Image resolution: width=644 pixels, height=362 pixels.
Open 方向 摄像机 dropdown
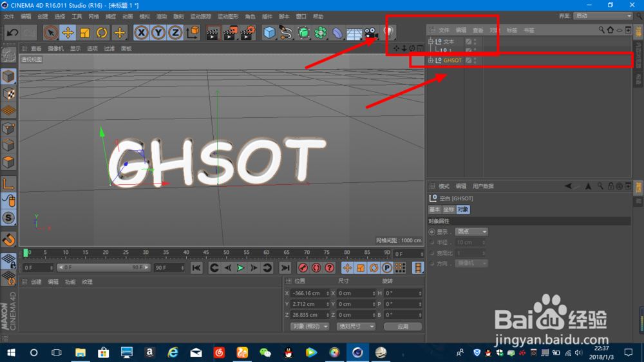[471, 263]
